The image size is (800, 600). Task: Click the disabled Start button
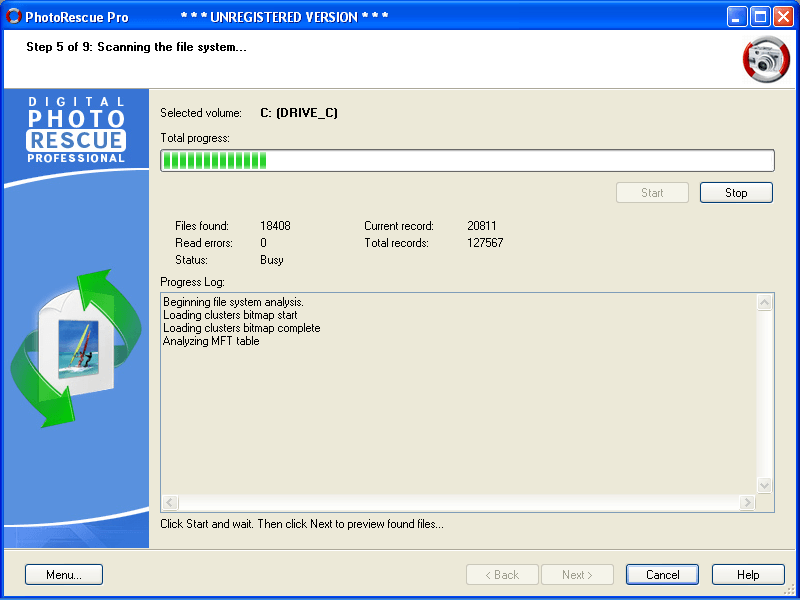click(652, 193)
